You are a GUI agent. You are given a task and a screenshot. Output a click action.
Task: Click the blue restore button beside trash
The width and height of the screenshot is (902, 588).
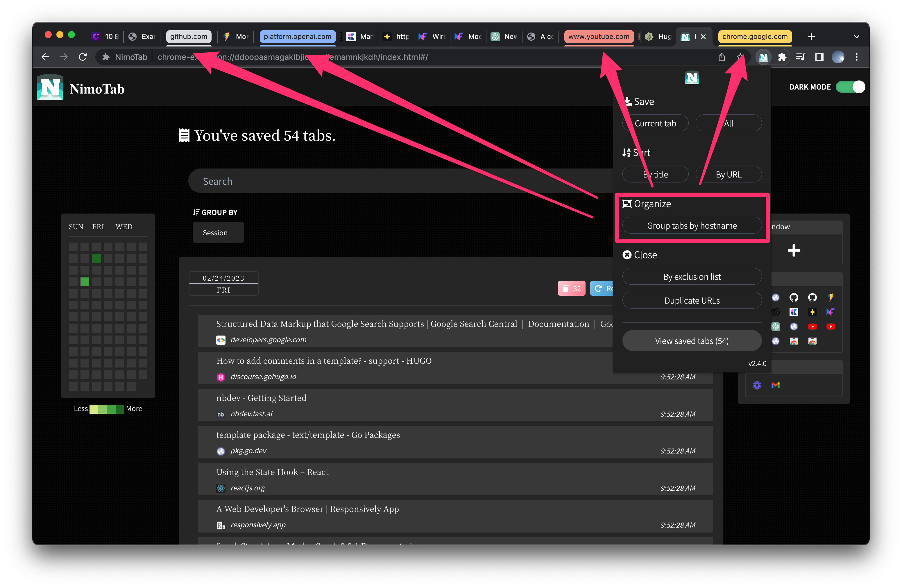tap(602, 288)
